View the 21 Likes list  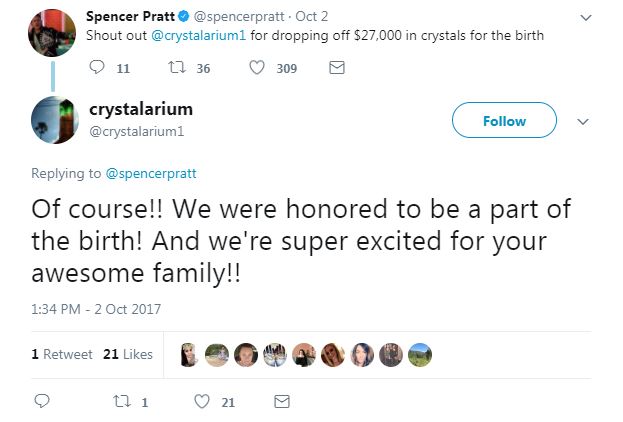[128, 354]
